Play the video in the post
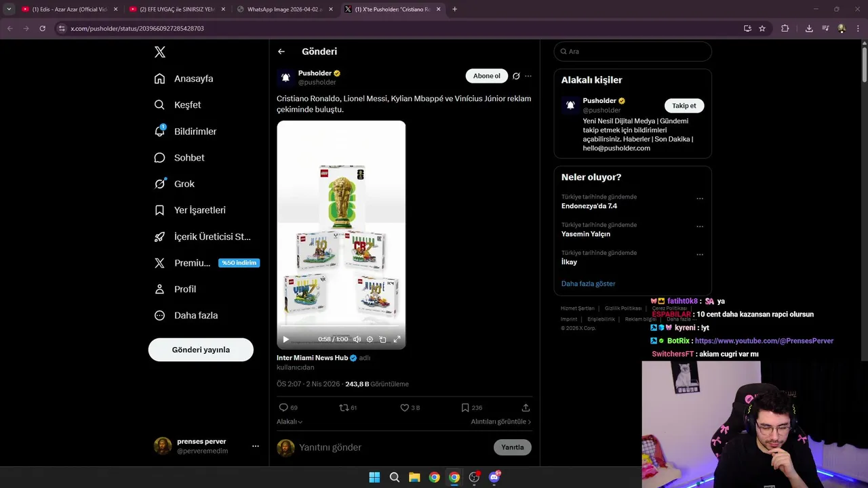The image size is (868, 488). 285,339
